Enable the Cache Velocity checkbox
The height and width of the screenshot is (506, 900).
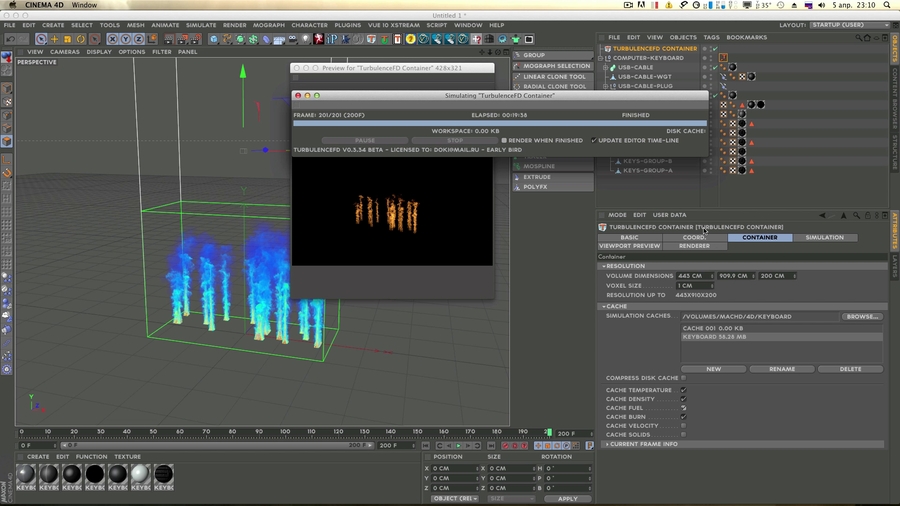(x=683, y=426)
